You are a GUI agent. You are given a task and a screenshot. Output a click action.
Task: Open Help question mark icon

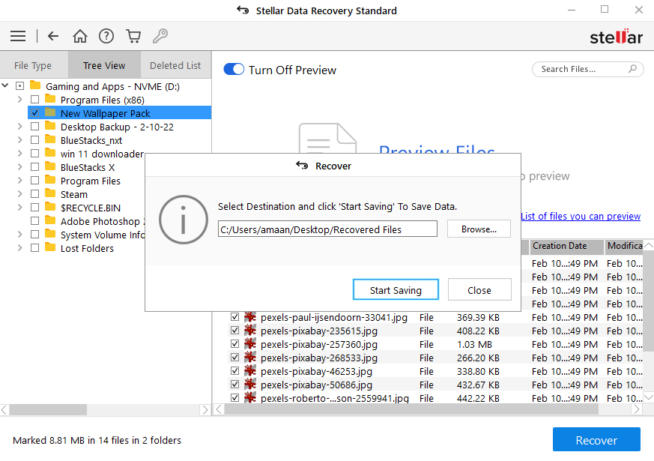coord(106,36)
